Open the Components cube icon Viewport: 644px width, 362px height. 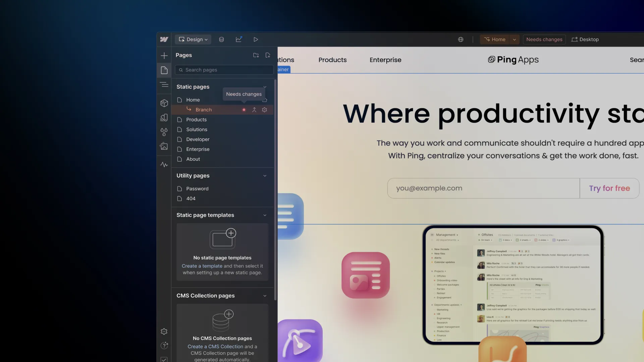164,103
